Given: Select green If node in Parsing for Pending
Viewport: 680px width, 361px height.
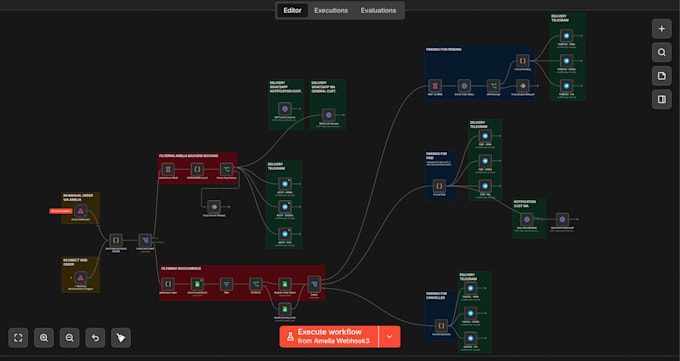Looking at the screenshot, I should click(494, 85).
